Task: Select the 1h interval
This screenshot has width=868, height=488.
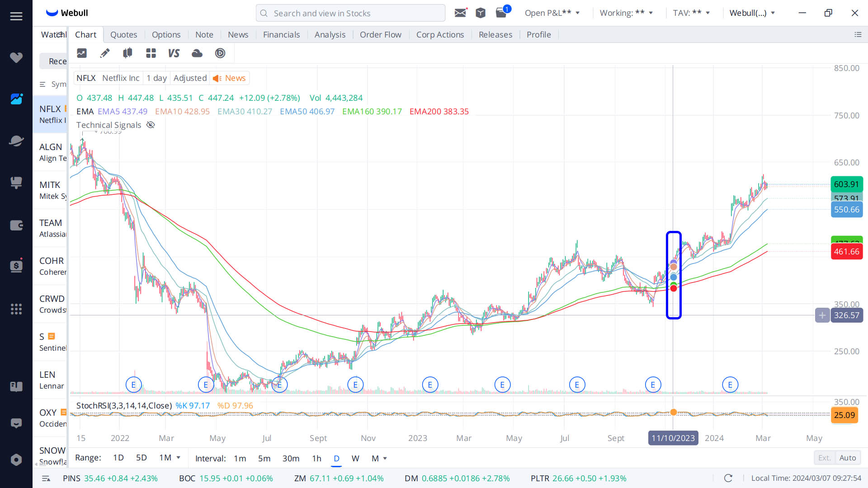Action: pos(316,459)
